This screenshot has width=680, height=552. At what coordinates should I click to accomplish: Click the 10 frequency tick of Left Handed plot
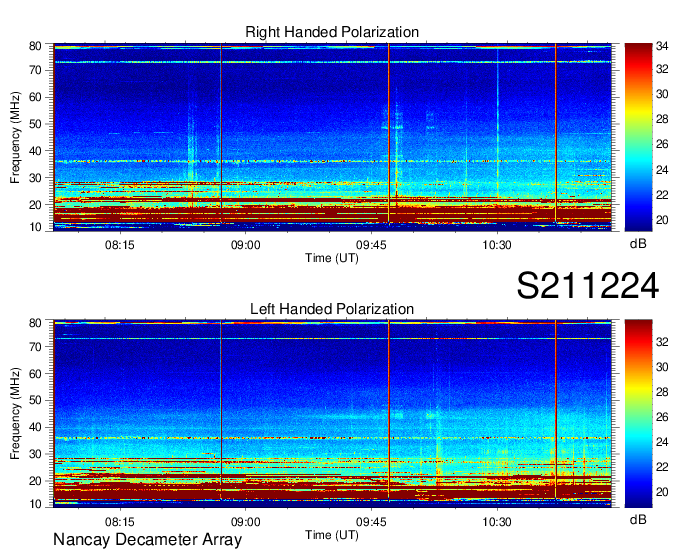click(x=35, y=504)
